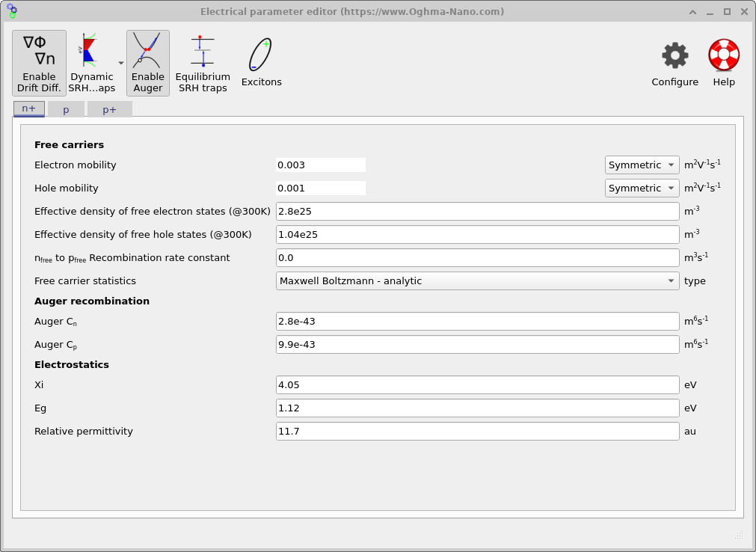Click the Excitons icon

pos(261,56)
